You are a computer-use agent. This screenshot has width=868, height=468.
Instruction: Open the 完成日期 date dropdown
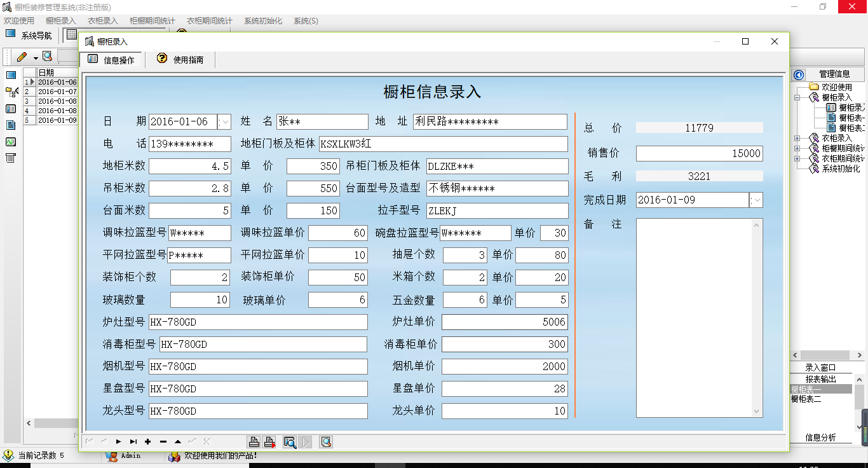tap(757, 200)
